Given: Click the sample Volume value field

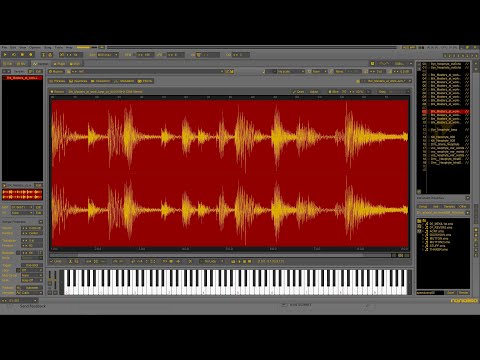Looking at the screenshot, I should (x=32, y=228).
